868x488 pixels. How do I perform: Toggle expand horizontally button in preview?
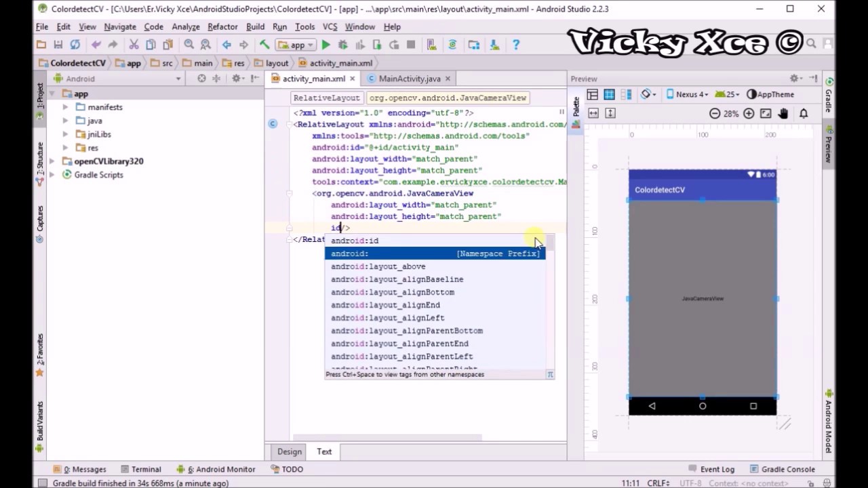click(x=593, y=114)
